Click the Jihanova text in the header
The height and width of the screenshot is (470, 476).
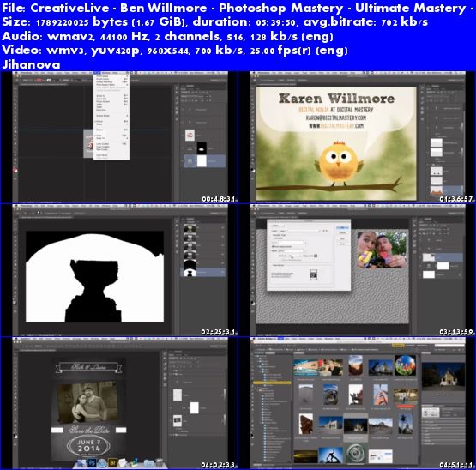(31, 64)
